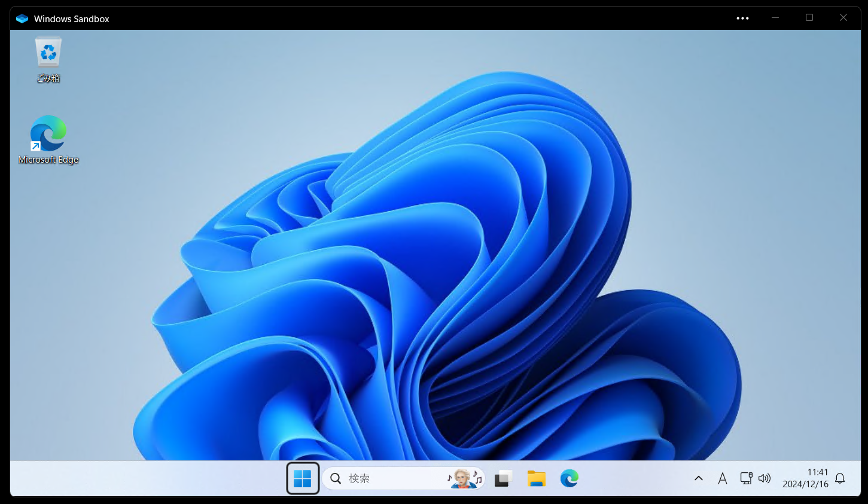Screen dimensions: 868x504
Task: Open network settings from the tray icon
Action: (745, 478)
